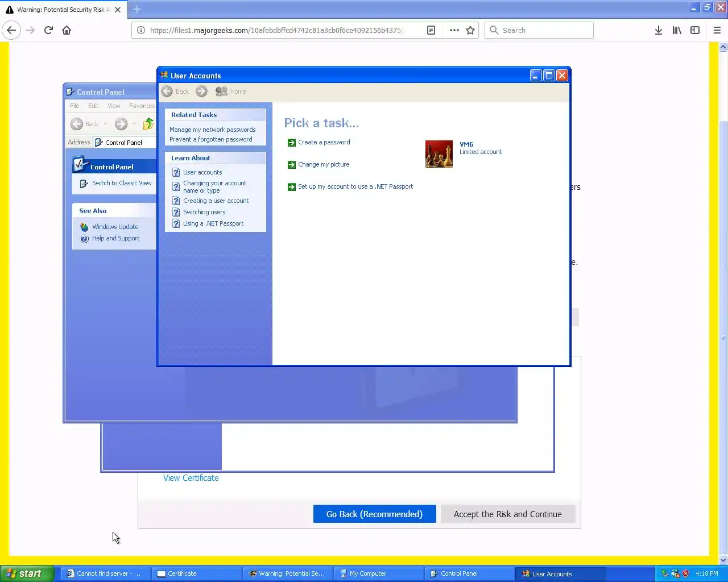
Task: Toggle reader view in address bar
Action: click(x=431, y=30)
